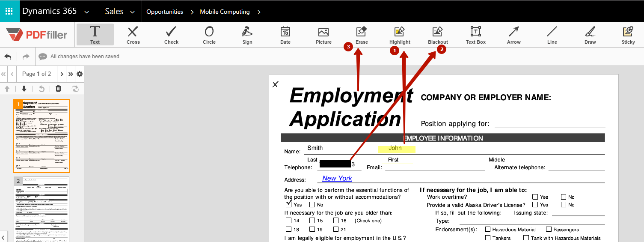Viewport: 644px width, 242px height.
Task: Click Position applying for field
Action: (x=550, y=124)
